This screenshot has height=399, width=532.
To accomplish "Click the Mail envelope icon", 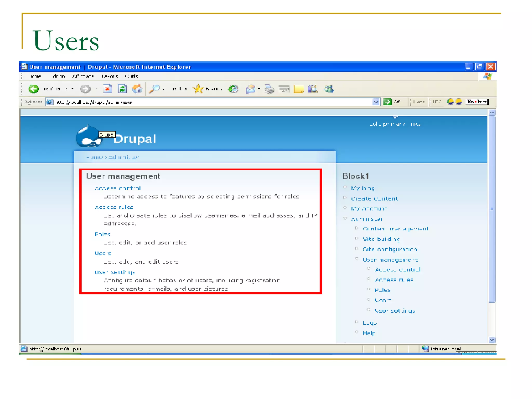I will [251, 89].
